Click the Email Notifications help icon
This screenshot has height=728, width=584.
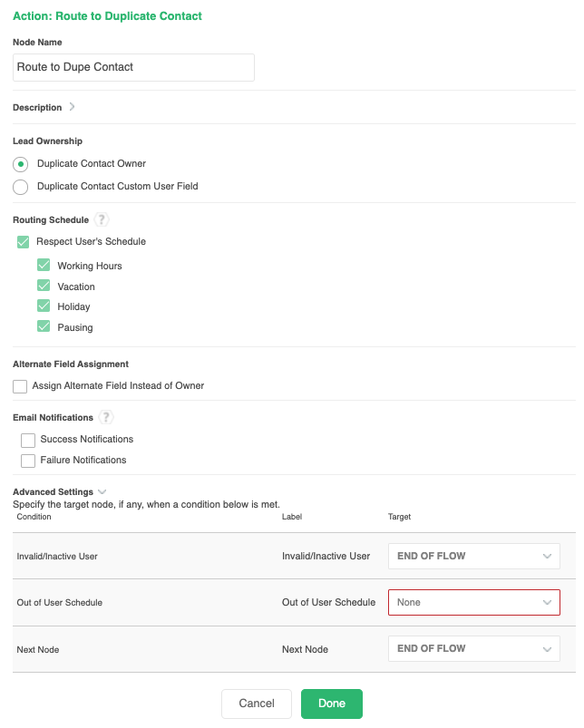[106, 418]
